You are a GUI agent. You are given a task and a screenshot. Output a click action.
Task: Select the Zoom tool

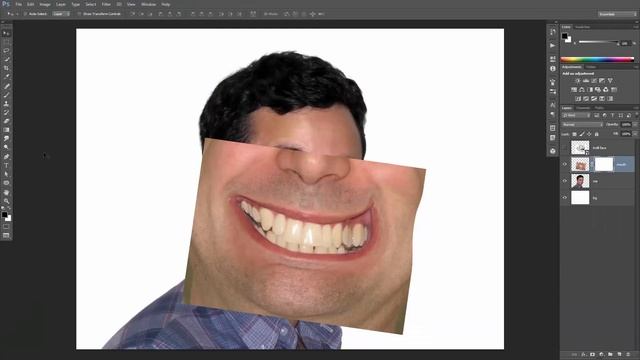[6, 201]
